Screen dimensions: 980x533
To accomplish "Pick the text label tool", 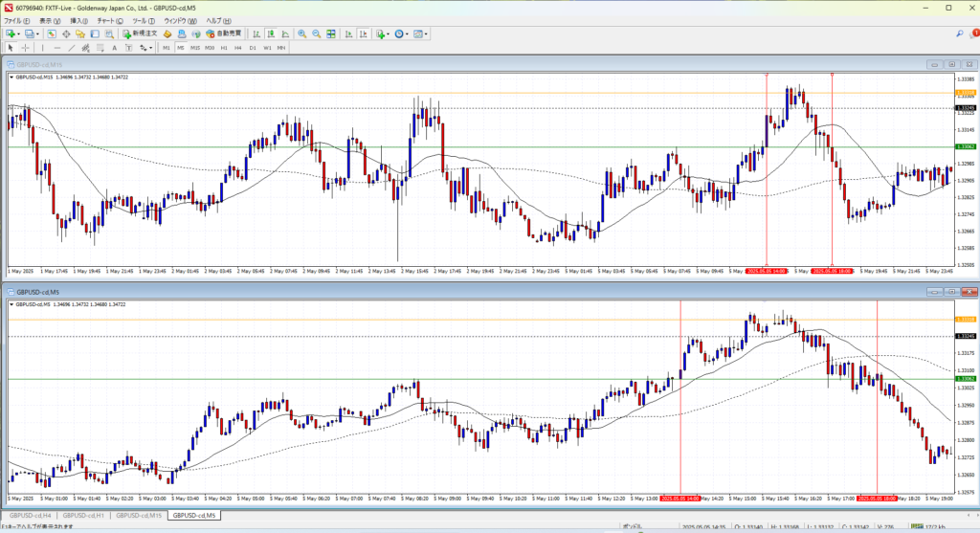I will click(115, 47).
